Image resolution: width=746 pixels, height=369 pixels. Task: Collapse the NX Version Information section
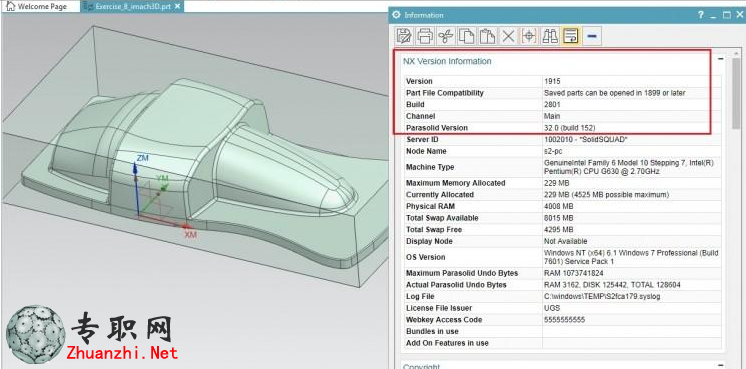(721, 59)
